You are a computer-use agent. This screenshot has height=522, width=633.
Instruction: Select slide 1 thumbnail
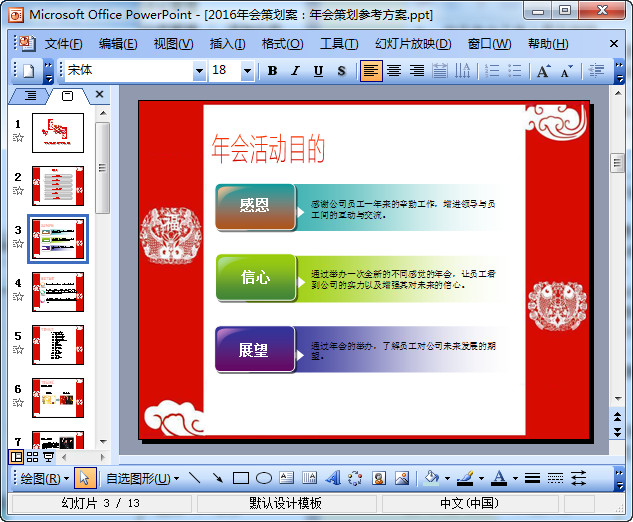click(58, 133)
